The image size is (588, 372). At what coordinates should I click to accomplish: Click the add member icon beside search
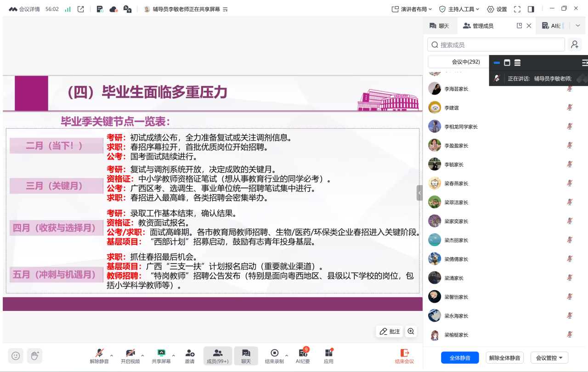coord(574,45)
